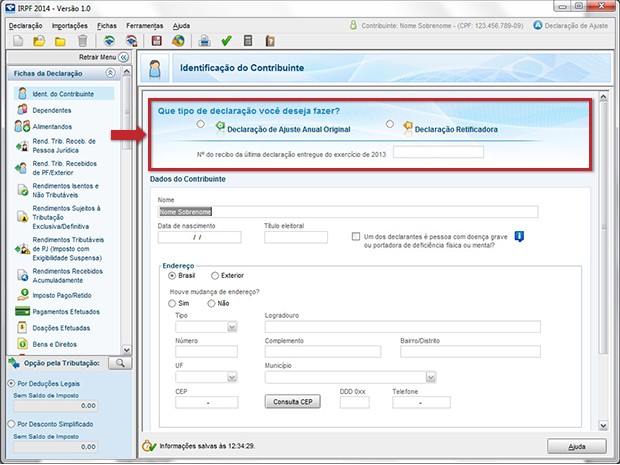Open the Ferramentas menu
The height and width of the screenshot is (465, 620).
point(145,26)
